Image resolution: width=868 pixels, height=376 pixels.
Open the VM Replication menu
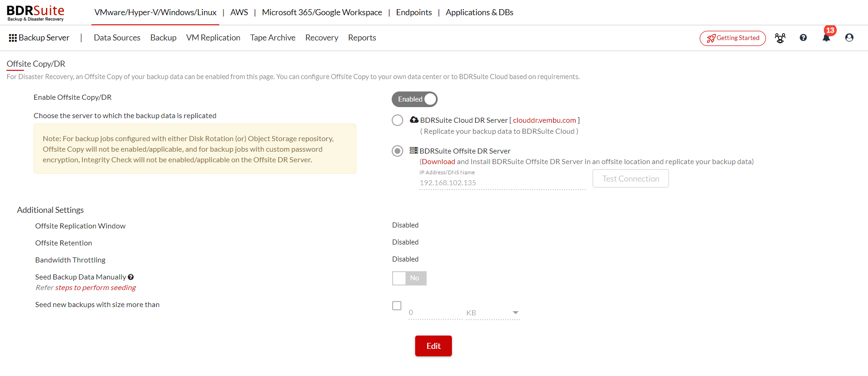213,38
